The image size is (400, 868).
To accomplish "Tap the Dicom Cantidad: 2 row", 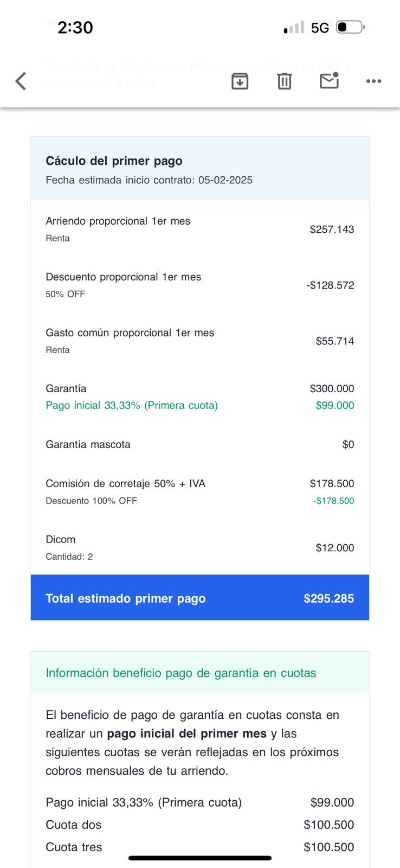I will click(x=200, y=547).
